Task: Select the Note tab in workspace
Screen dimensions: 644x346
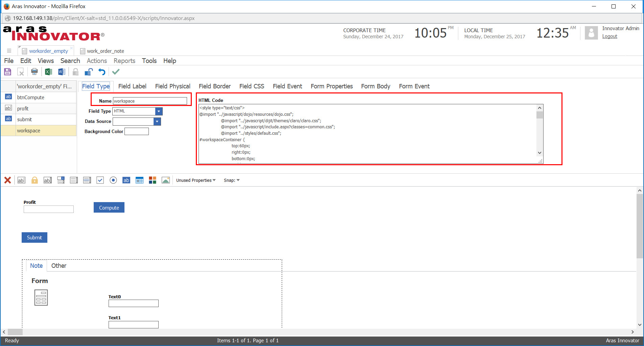Action: 36,266
